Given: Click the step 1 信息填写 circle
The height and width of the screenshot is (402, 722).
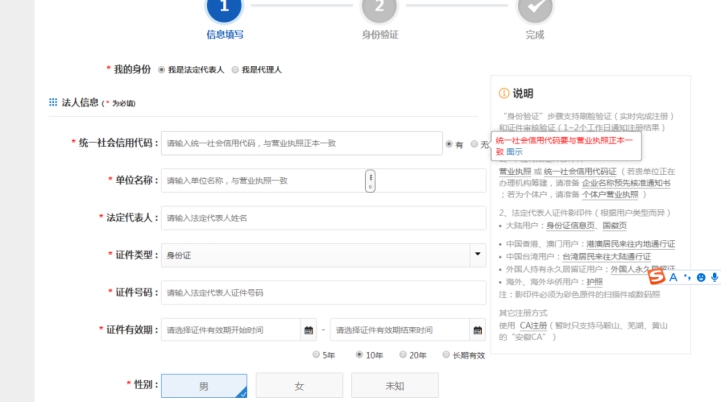Looking at the screenshot, I should point(223,8).
